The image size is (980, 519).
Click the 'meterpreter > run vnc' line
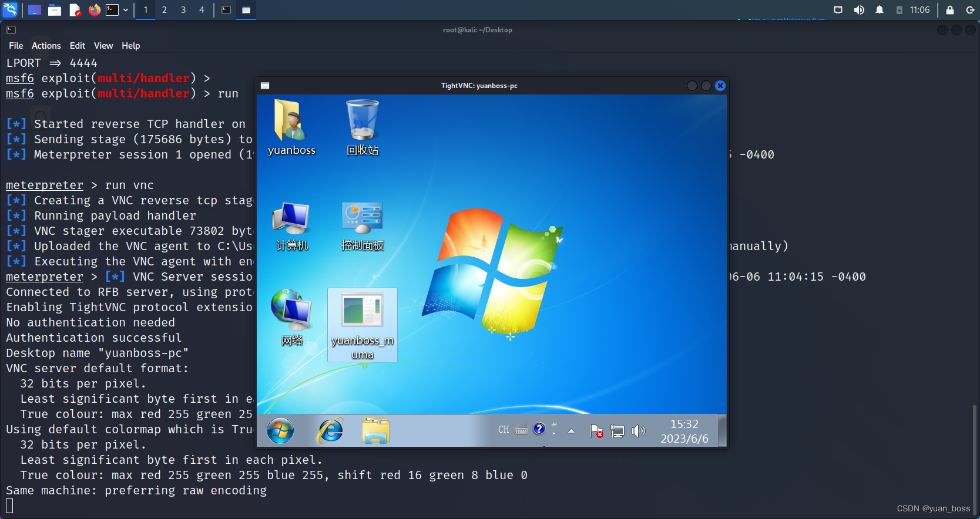(80, 185)
